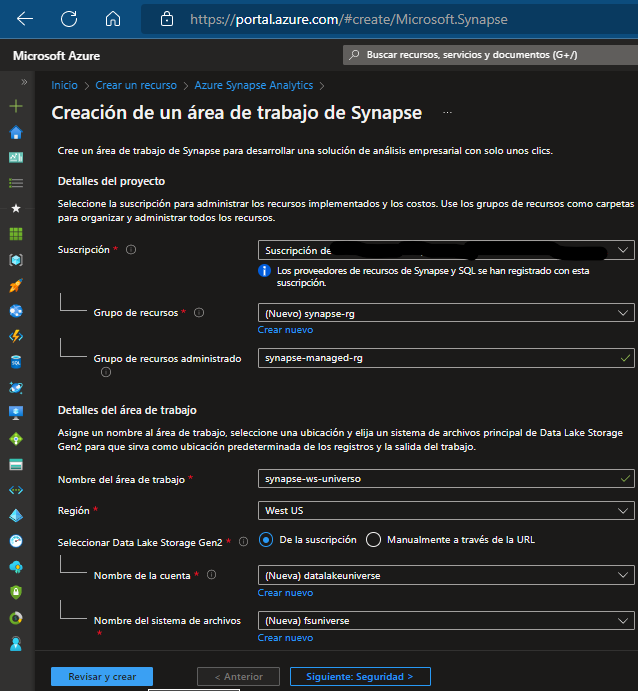Open App Services globe icon
Viewport: 638px width, 691px height.
point(16,311)
